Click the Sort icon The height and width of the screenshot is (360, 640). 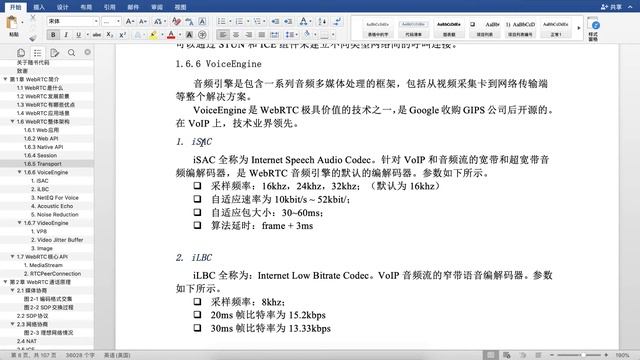[322, 21]
